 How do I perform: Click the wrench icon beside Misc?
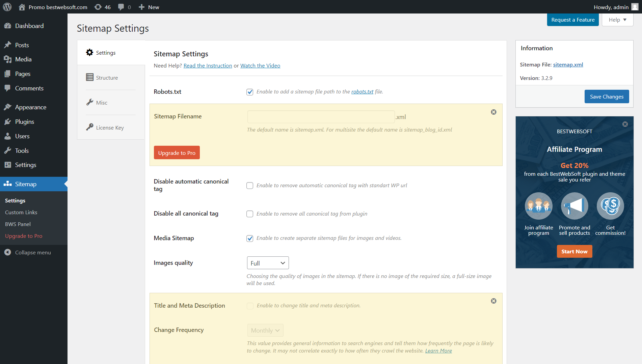pyautogui.click(x=90, y=102)
